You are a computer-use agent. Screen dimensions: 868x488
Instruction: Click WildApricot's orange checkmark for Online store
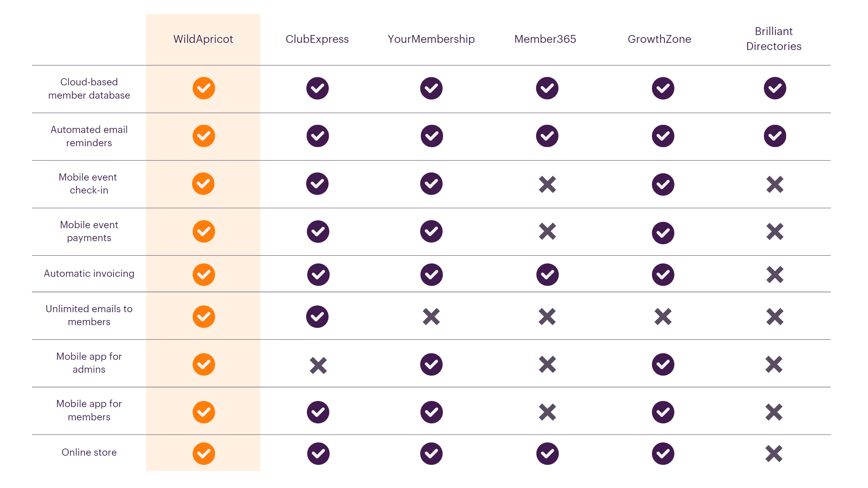pos(203,453)
